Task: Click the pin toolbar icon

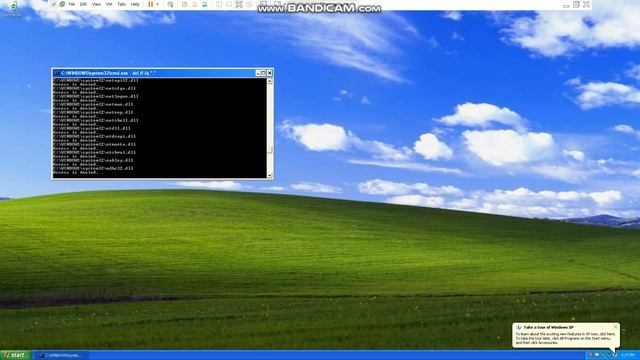Action: (53, 4)
